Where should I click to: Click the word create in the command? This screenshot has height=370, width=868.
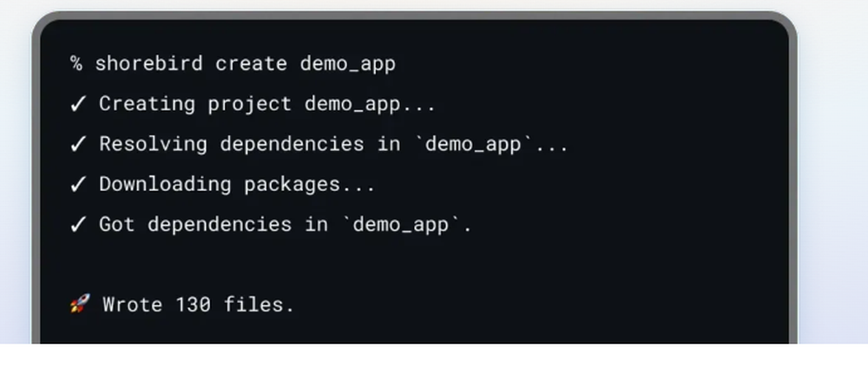252,63
